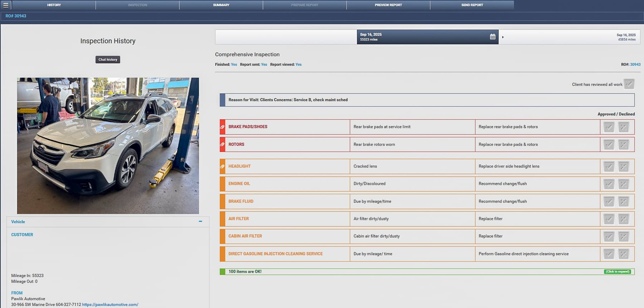
Task: Switch to the Summary tab
Action: point(221,5)
